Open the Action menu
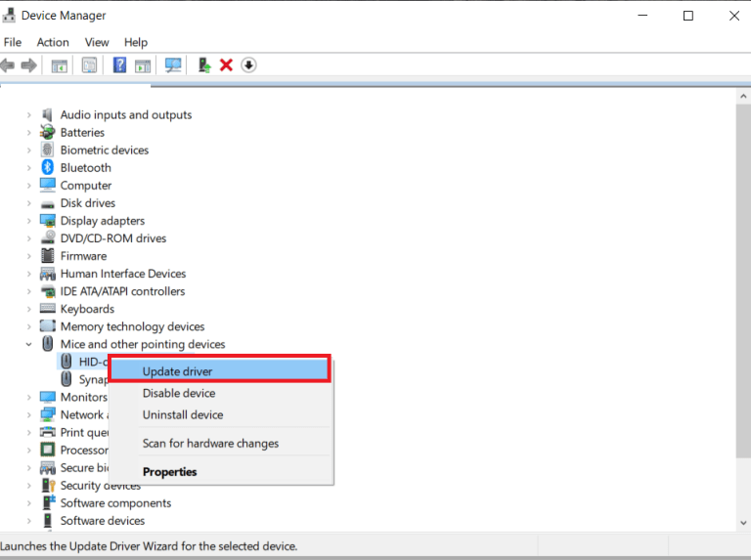751x560 pixels. click(53, 42)
